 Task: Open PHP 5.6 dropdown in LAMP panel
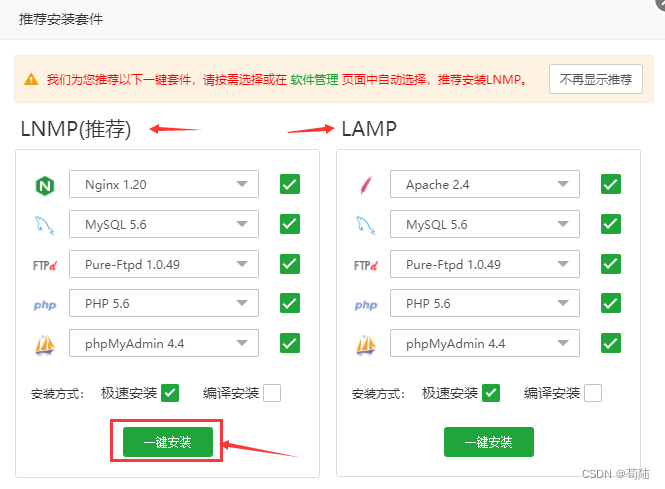(x=485, y=303)
